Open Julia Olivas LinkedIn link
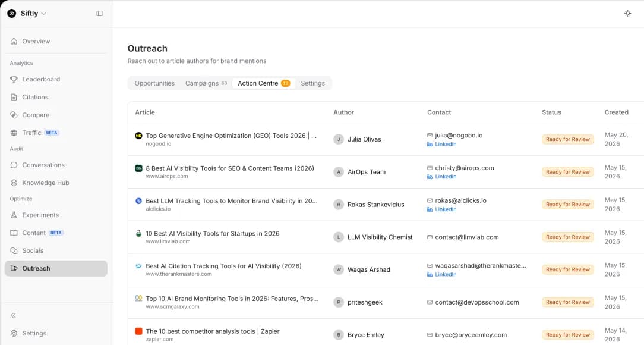644x345 pixels. [442, 145]
